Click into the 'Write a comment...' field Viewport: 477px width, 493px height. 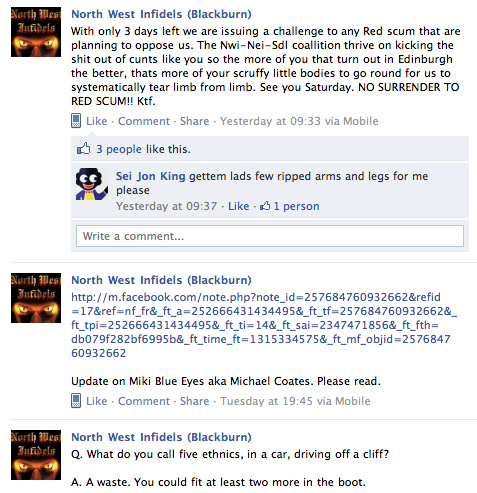pos(270,236)
